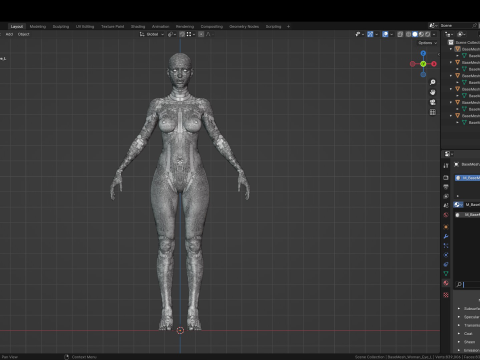Toggle viewport gizmos visibility
Screen dimensions: 480x360
coord(370,34)
